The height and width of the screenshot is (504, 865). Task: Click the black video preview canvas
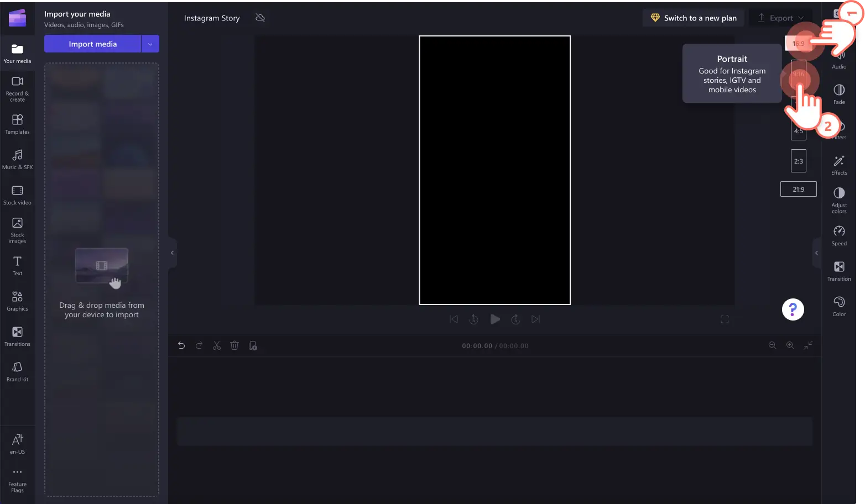(x=494, y=170)
